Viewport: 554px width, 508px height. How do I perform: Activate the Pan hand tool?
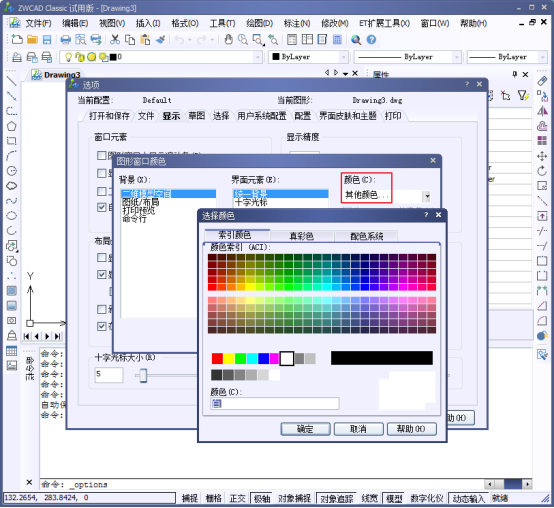(229, 40)
